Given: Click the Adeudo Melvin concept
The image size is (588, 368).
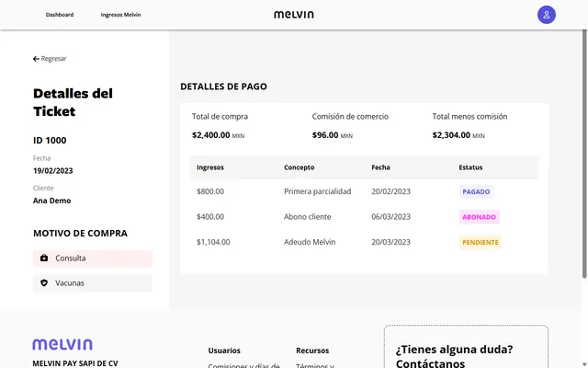Looking at the screenshot, I should pos(310,242).
